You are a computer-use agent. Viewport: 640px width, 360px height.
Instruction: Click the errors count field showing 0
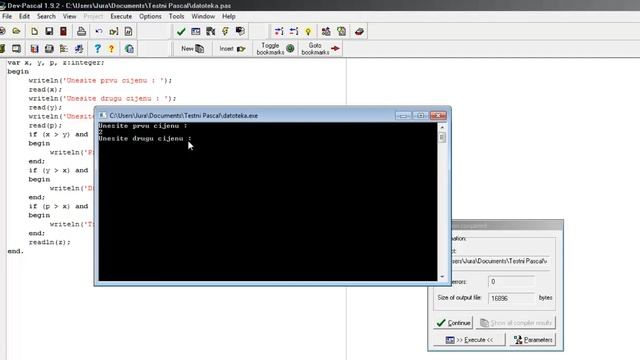point(511,282)
